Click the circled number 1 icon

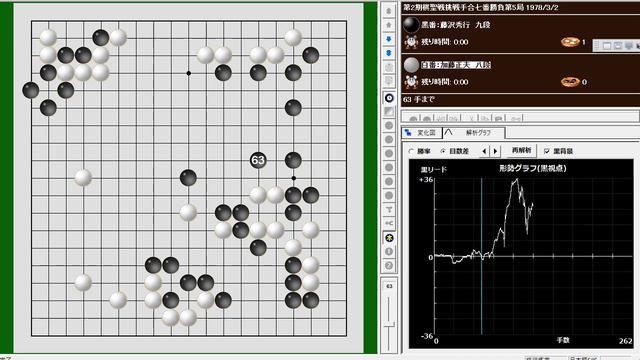tap(389, 251)
